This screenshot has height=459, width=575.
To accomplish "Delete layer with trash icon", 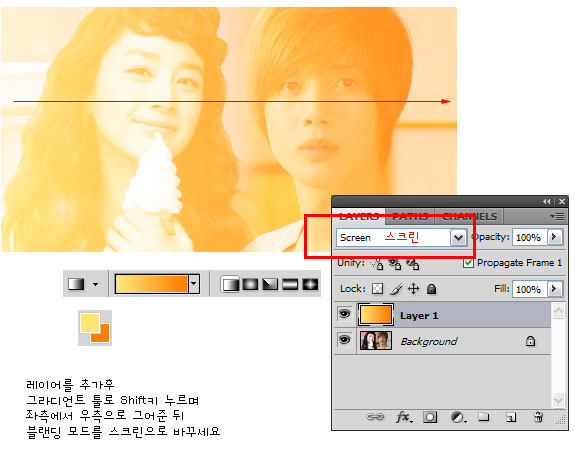I will pyautogui.click(x=538, y=417).
